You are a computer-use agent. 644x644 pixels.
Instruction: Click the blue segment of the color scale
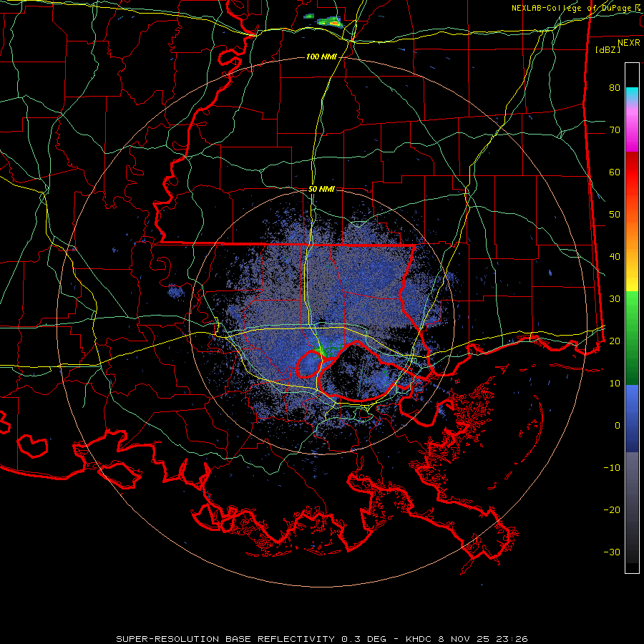pyautogui.click(x=632, y=418)
